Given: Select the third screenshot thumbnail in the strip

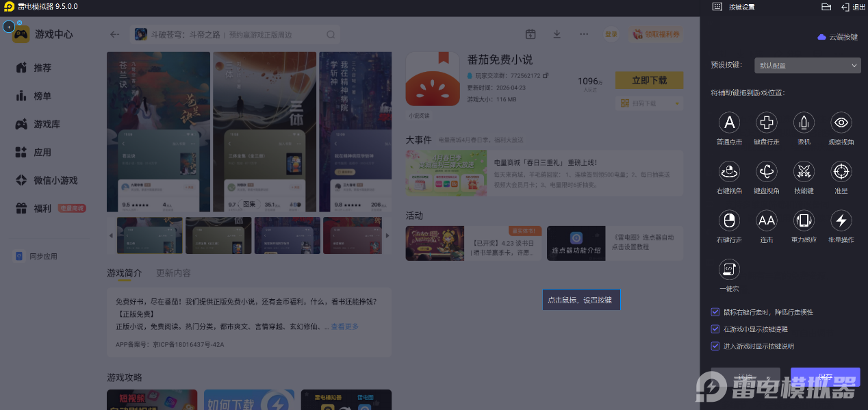Looking at the screenshot, I should [288, 235].
